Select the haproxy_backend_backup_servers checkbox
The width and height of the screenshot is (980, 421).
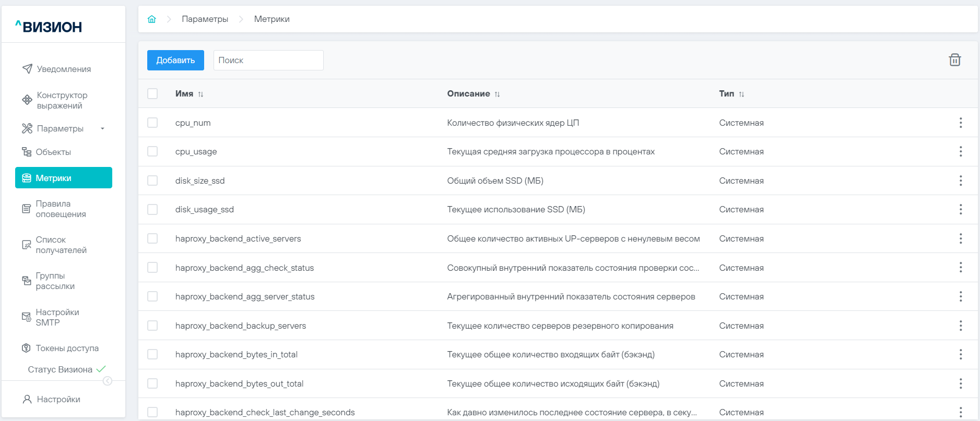pos(152,326)
